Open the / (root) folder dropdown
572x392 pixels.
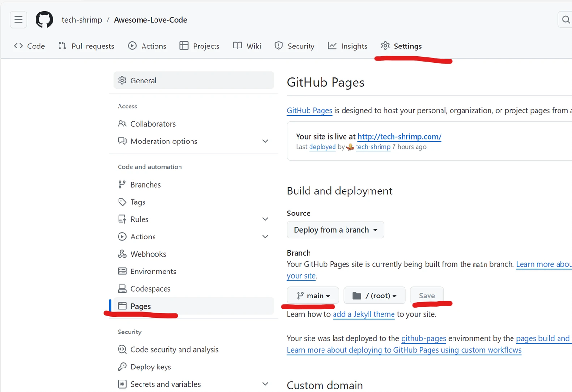click(374, 296)
